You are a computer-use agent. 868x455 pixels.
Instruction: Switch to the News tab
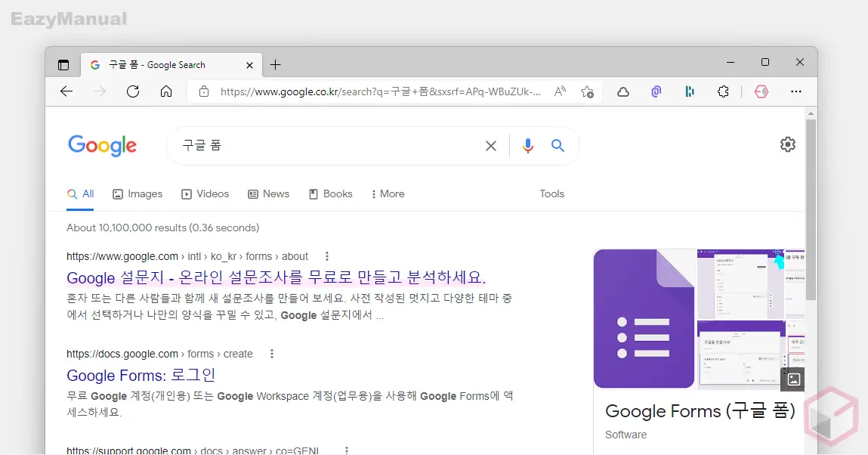[269, 193]
